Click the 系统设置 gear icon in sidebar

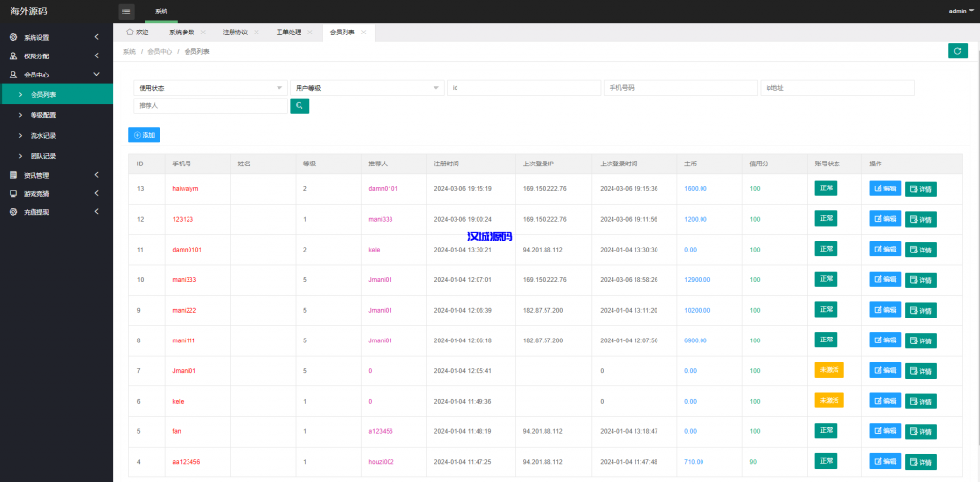pyautogui.click(x=13, y=37)
